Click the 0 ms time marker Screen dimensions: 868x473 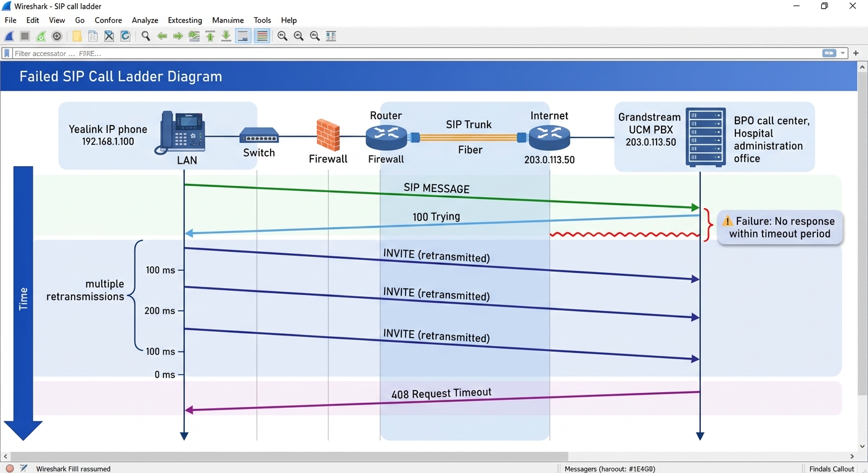click(x=165, y=375)
